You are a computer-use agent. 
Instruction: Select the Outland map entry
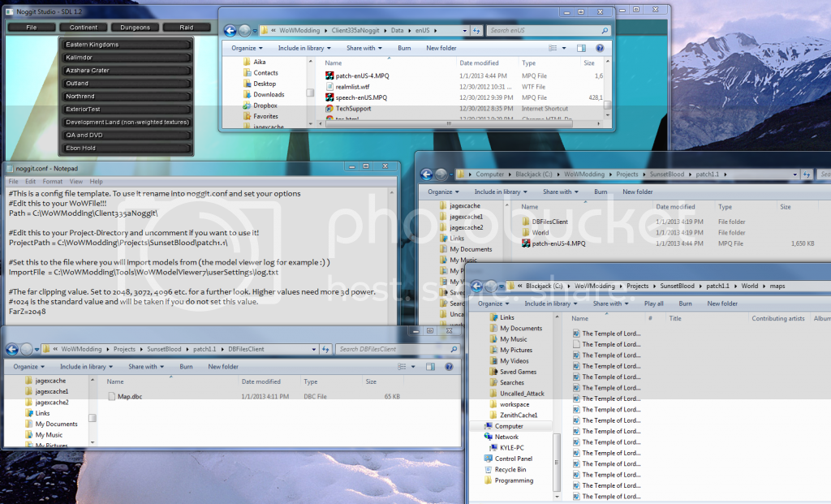[x=126, y=84]
